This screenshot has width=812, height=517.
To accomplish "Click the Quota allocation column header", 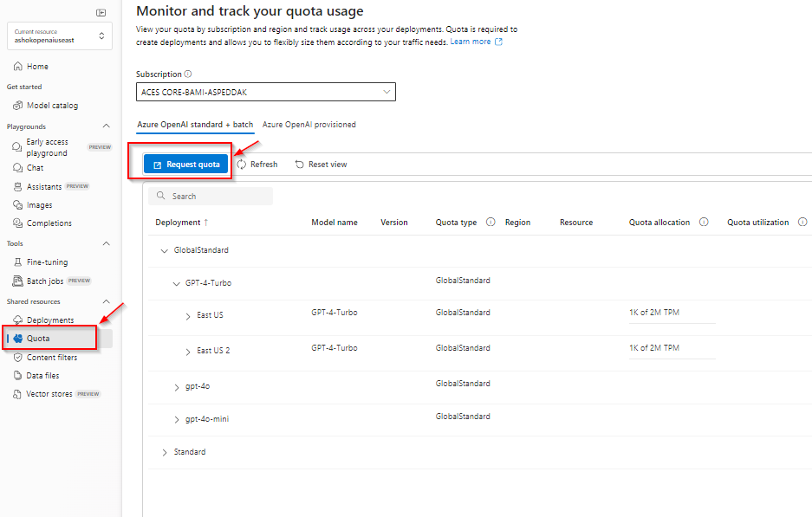I will 659,222.
